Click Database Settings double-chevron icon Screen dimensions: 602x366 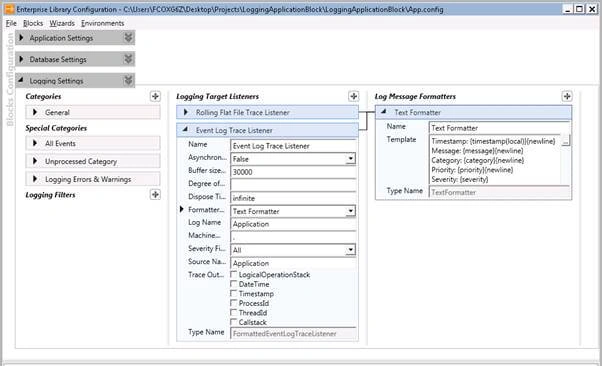(x=128, y=59)
